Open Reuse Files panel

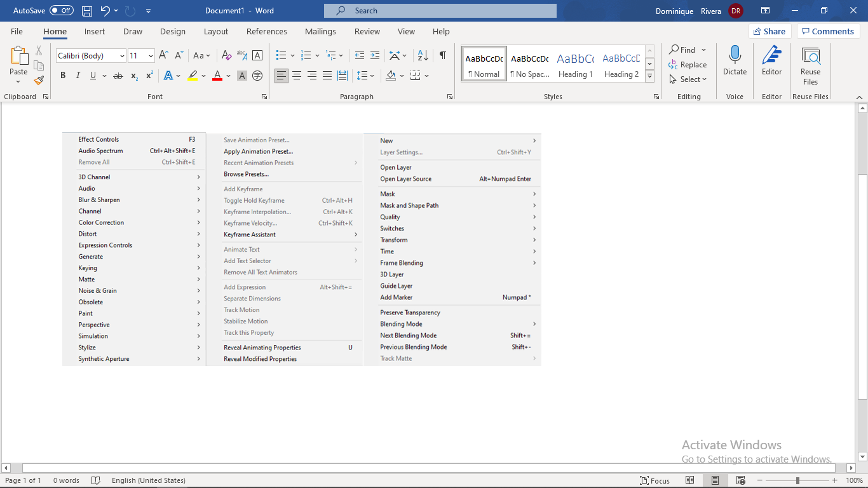click(x=811, y=65)
